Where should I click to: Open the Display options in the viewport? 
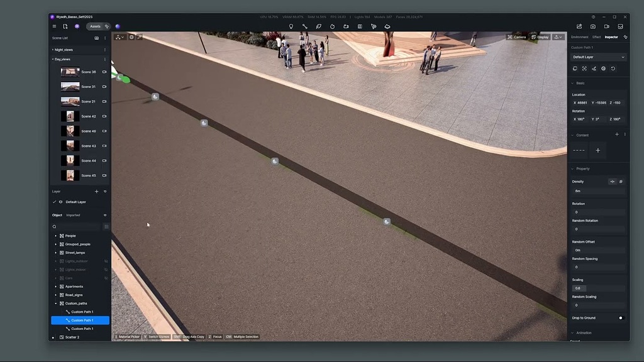(541, 36)
